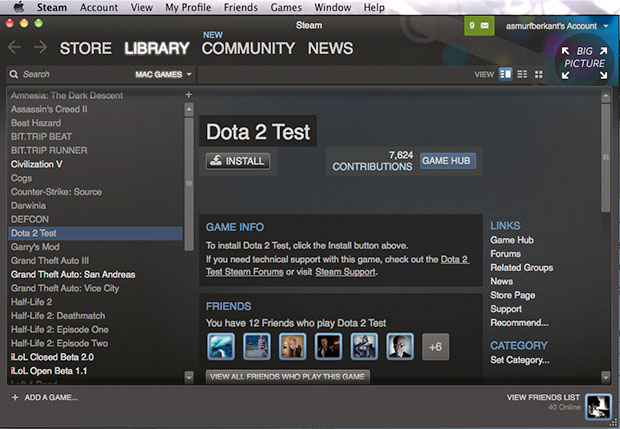Open the Store Page link
620x429 pixels.
coord(512,295)
